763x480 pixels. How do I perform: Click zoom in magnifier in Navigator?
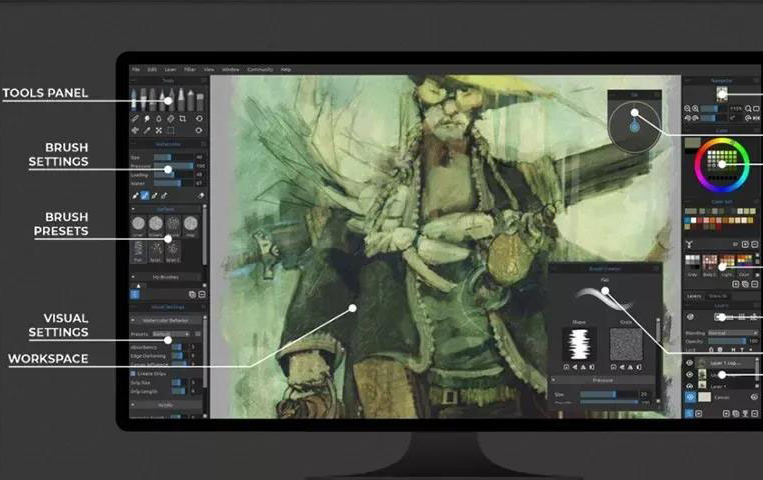point(695,109)
